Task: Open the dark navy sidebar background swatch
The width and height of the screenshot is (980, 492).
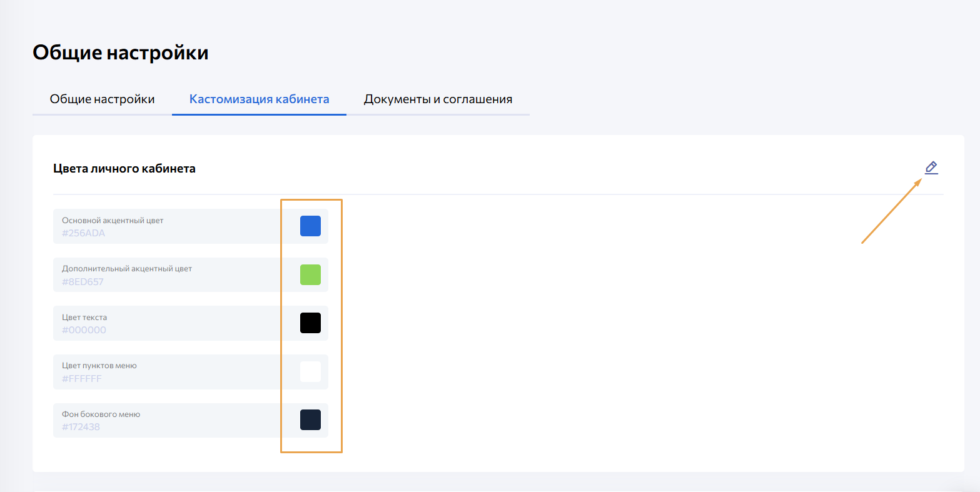Action: [310, 420]
